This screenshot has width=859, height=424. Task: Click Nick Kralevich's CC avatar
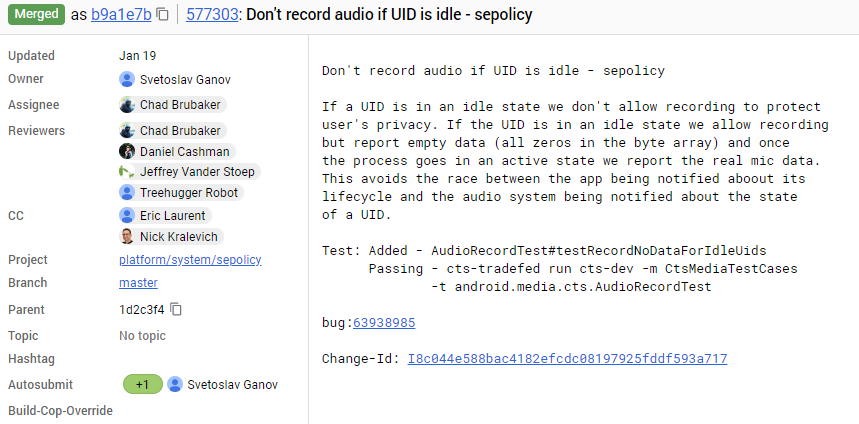coord(127,237)
